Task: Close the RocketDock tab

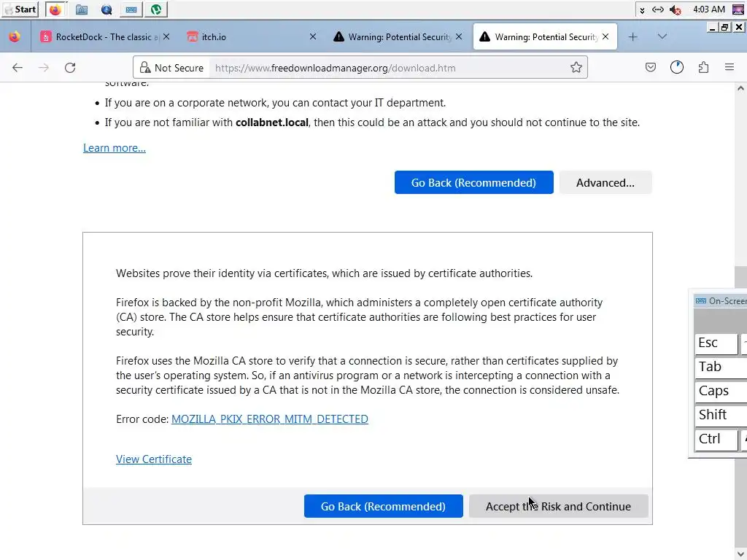Action: tap(166, 36)
